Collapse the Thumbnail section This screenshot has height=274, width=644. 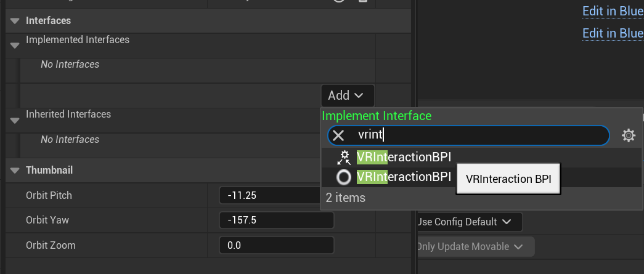click(x=15, y=170)
